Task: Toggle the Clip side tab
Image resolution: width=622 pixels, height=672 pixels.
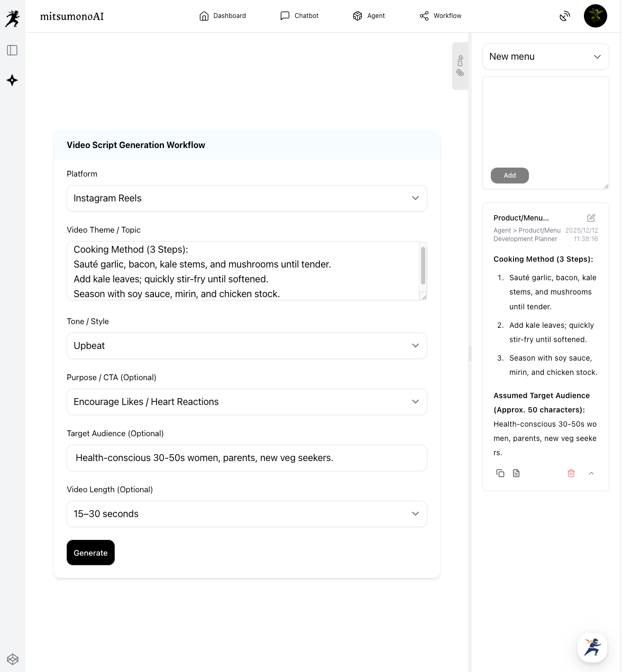Action: click(x=460, y=66)
